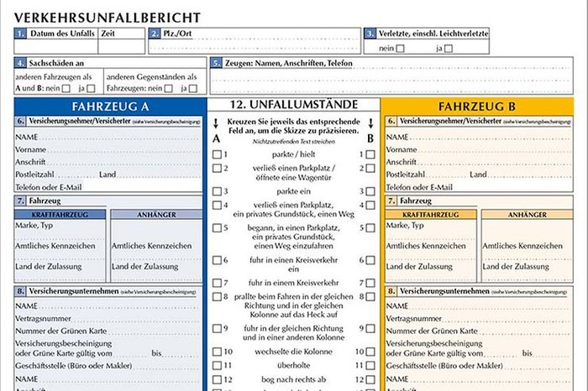This screenshot has width=588, height=391.
Task: Click Anschrift line in Fahrzeug A
Action: click(x=108, y=162)
